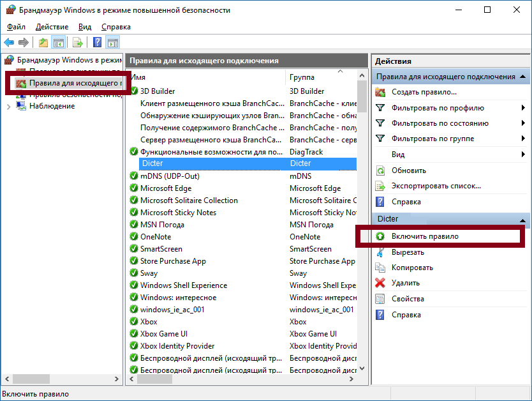Open the 'Действие' menu
The height and width of the screenshot is (401, 532).
(x=52, y=27)
